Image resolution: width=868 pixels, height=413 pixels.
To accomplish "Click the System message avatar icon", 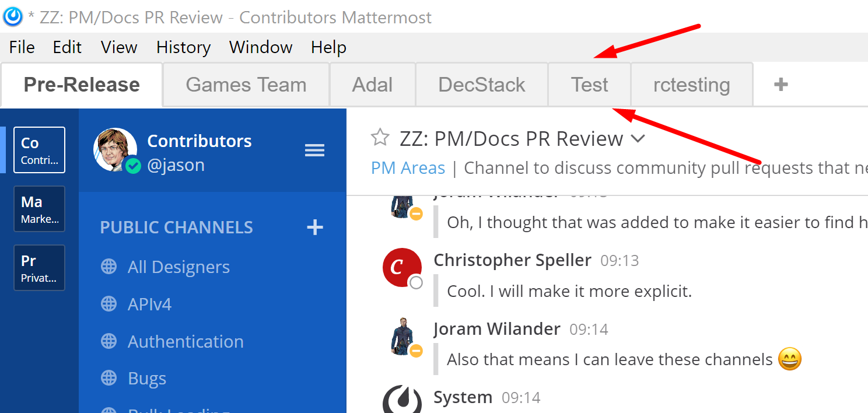I will [x=402, y=400].
